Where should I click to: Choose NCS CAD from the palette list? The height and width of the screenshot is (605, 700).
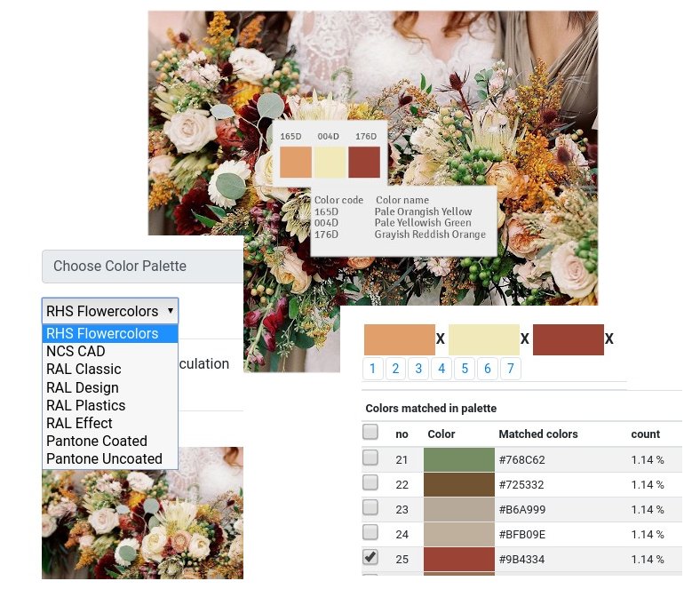(x=76, y=351)
